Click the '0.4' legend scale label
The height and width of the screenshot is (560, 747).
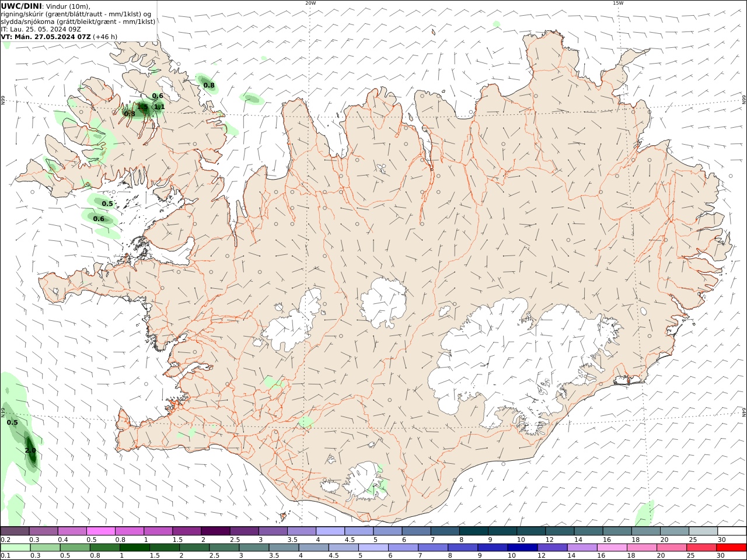(63, 540)
